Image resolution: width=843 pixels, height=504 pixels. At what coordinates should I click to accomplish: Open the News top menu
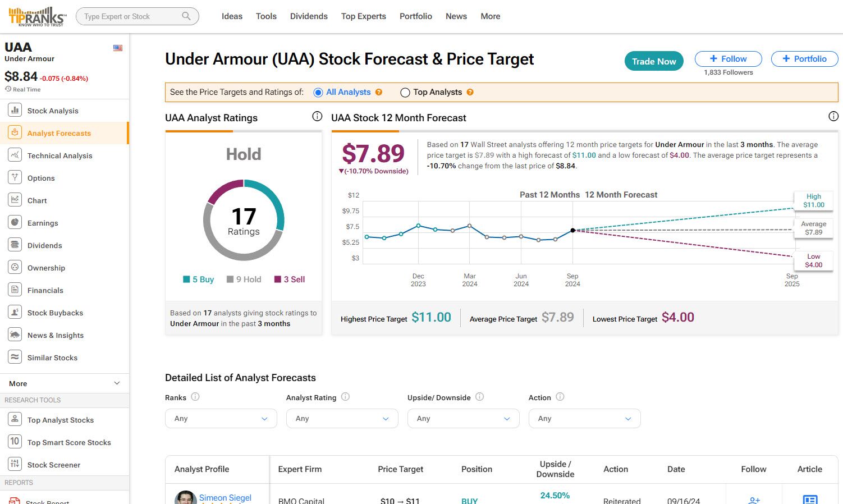click(456, 16)
